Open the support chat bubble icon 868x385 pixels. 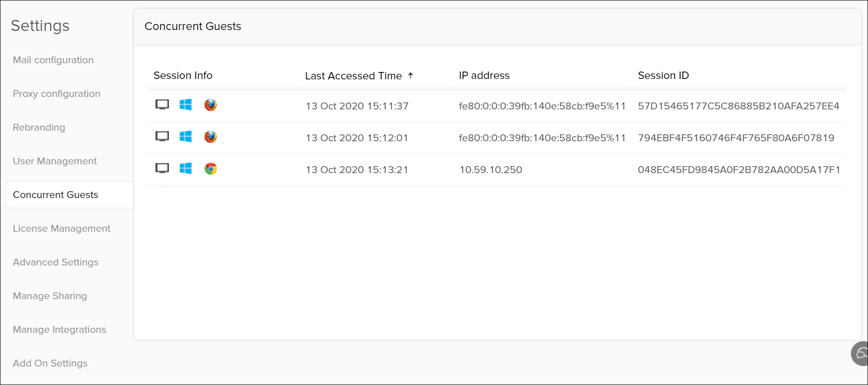click(861, 354)
